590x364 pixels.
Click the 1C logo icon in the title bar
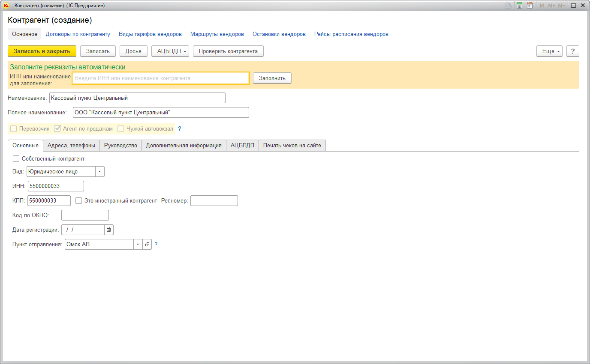6,6
